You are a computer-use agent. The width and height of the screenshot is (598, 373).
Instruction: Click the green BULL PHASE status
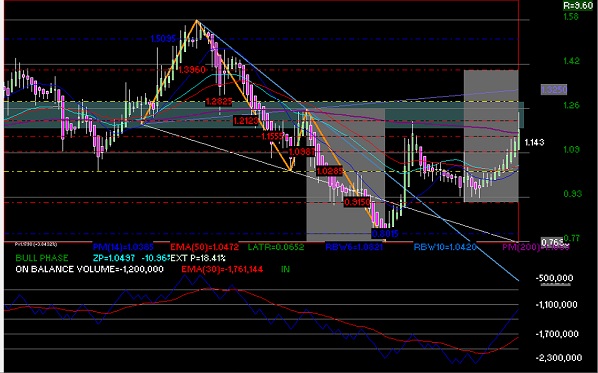coord(42,258)
